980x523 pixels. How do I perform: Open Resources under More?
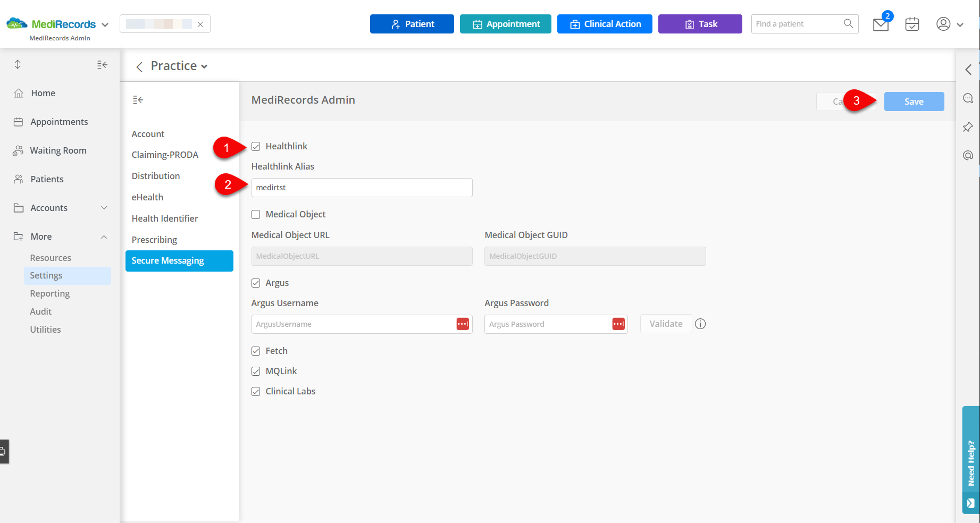(x=51, y=258)
